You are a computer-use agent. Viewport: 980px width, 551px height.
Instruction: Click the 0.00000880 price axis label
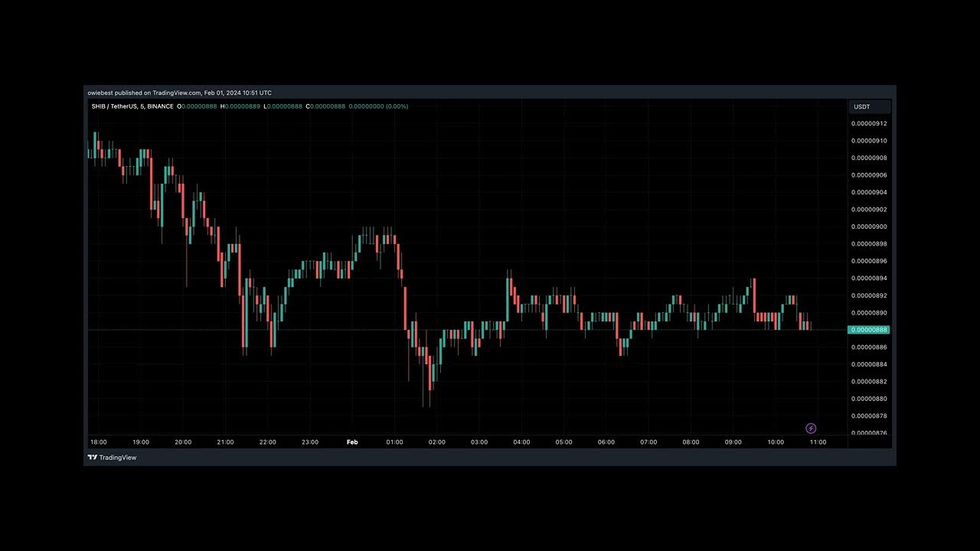pos(869,399)
